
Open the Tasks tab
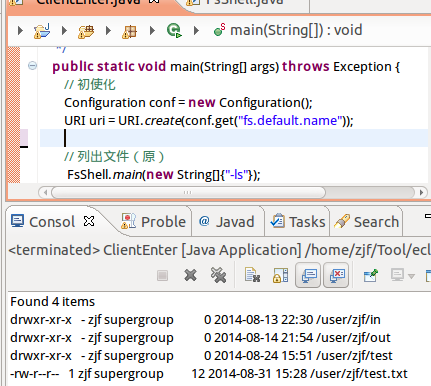tap(298, 222)
